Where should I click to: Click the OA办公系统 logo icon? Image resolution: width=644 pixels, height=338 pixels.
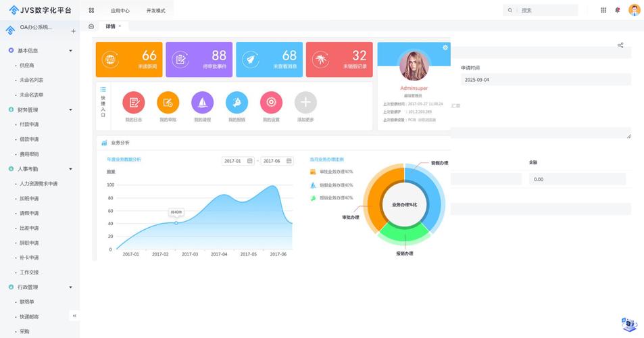pos(10,30)
